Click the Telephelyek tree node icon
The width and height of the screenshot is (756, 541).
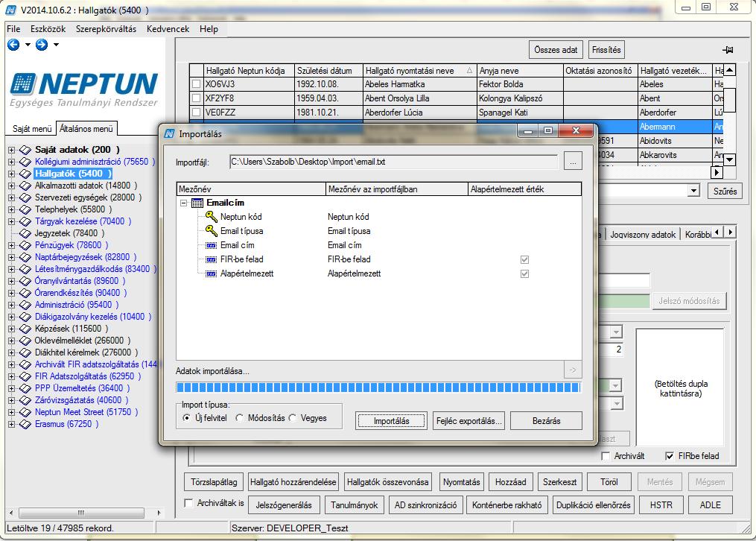25,209
